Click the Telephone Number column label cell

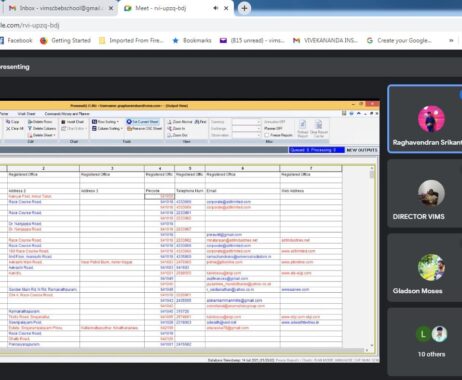pos(190,191)
